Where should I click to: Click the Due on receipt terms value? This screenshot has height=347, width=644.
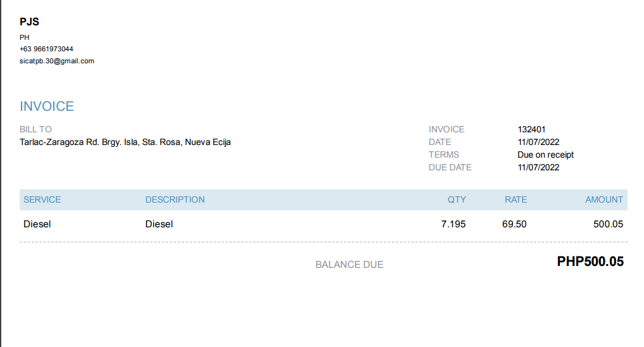click(x=545, y=155)
